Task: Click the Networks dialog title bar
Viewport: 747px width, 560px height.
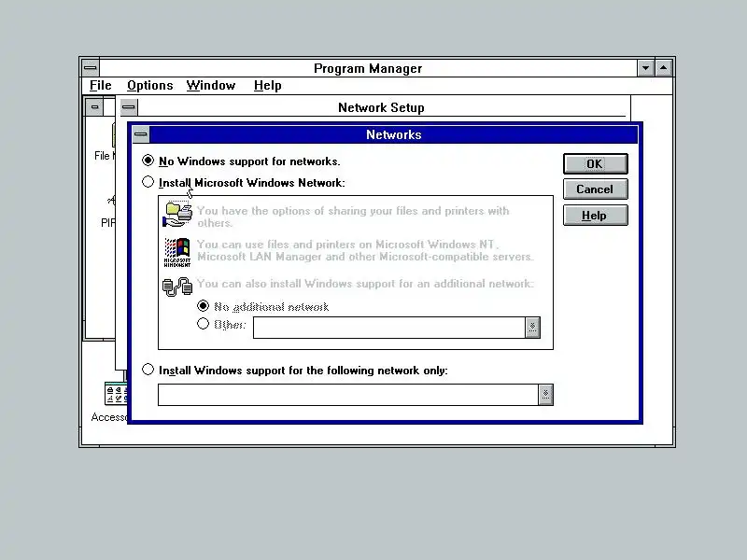Action: (x=393, y=134)
